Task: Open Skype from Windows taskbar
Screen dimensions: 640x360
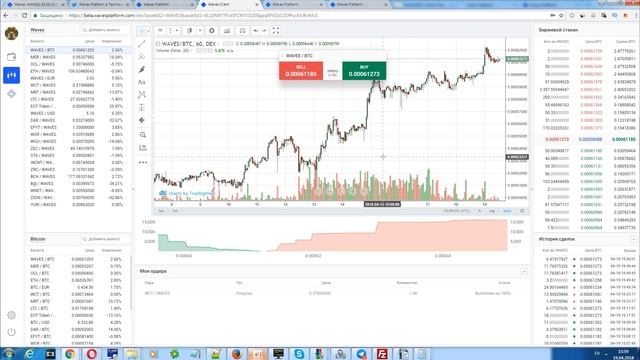Action: pyautogui.click(x=299, y=354)
